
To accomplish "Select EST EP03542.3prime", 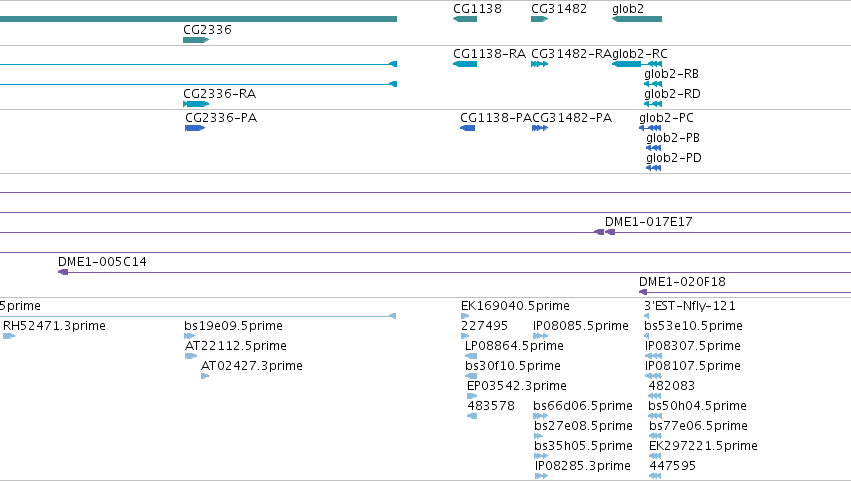I will (472, 396).
